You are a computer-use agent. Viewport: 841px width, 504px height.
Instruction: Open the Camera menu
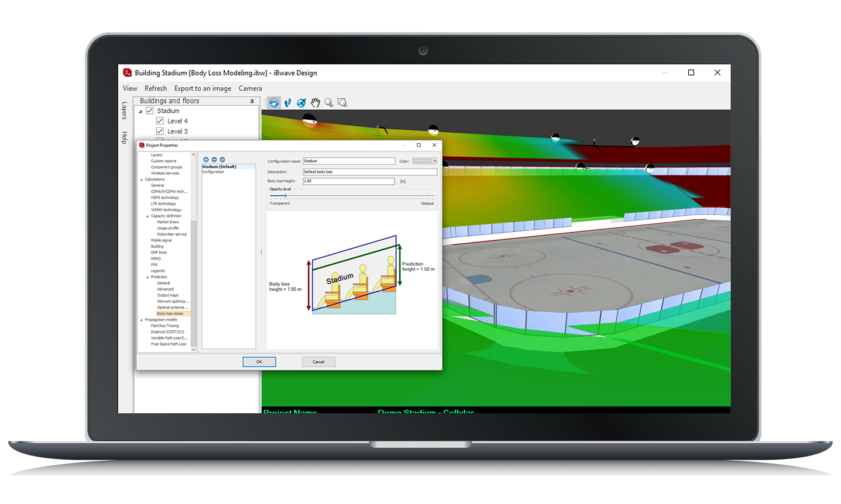[250, 88]
